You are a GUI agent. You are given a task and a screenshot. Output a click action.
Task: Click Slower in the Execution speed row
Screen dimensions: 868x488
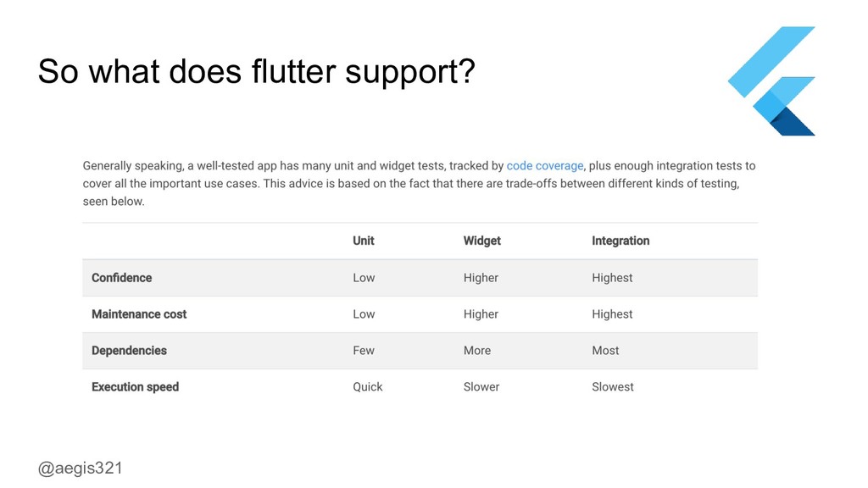tap(481, 387)
